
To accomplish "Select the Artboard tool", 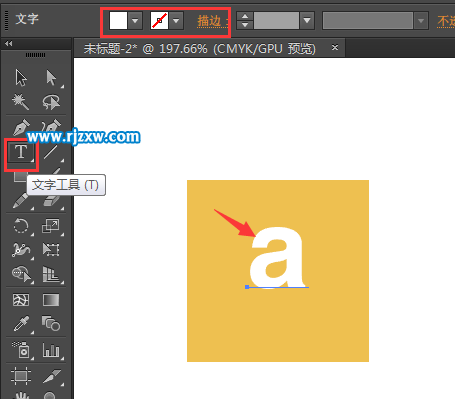I will click(21, 376).
